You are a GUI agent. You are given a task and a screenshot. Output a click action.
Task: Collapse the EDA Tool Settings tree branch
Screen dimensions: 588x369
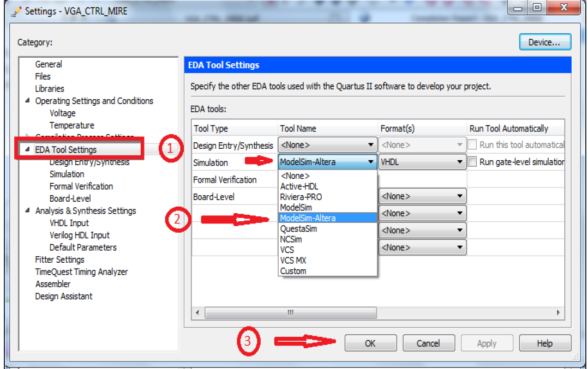click(26, 149)
